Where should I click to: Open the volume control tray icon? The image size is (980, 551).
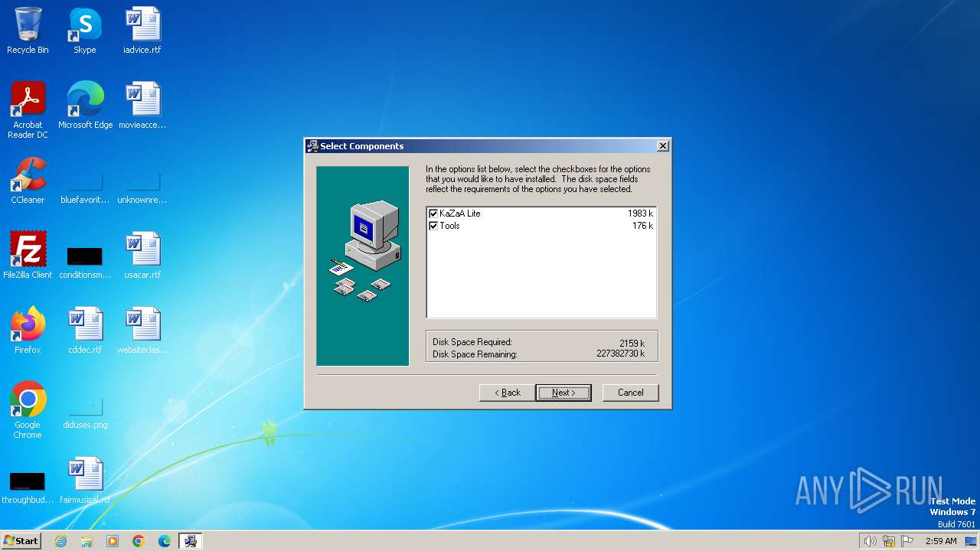[x=871, y=541]
